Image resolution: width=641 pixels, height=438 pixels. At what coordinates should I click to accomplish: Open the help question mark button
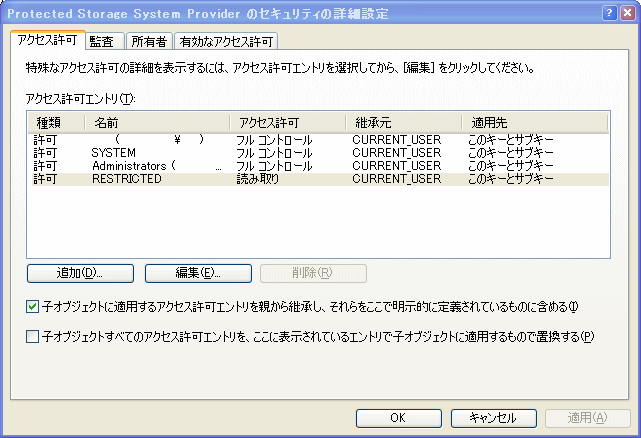tap(609, 13)
